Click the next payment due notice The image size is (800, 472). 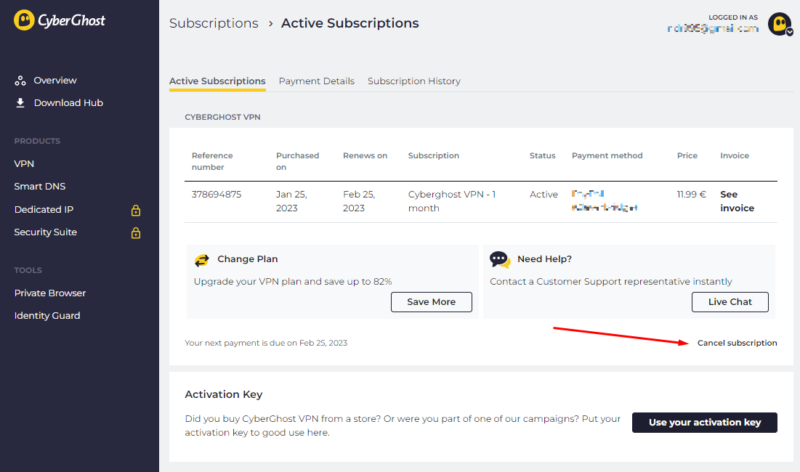(266, 343)
